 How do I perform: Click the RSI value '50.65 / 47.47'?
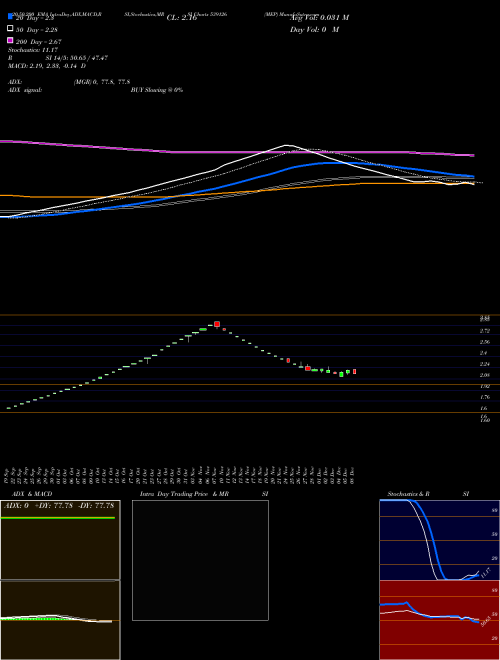tap(88, 58)
